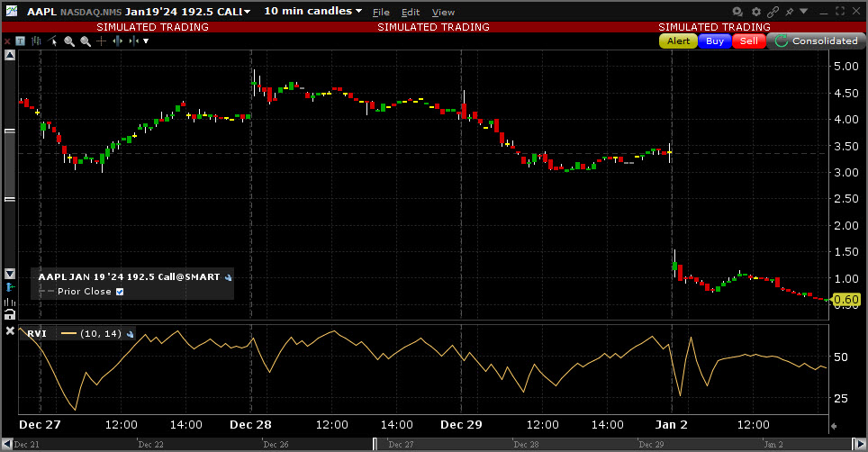Open the contract selector dropdown after CALL
This screenshot has width=868, height=452.
pos(247,12)
